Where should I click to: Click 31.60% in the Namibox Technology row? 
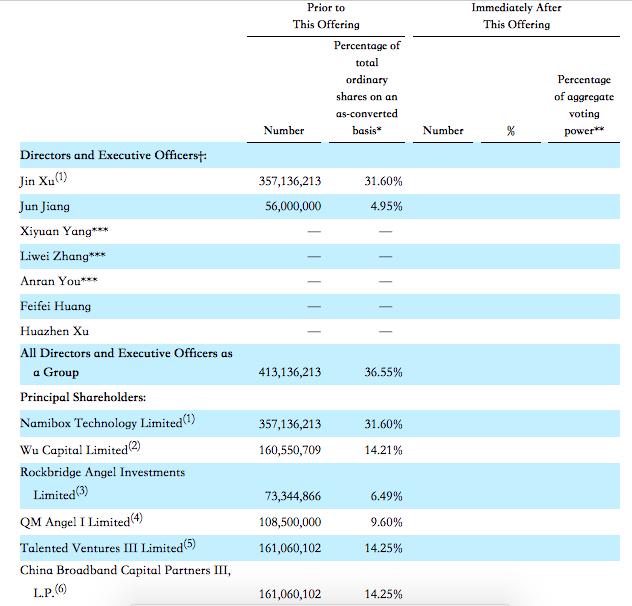[383, 424]
